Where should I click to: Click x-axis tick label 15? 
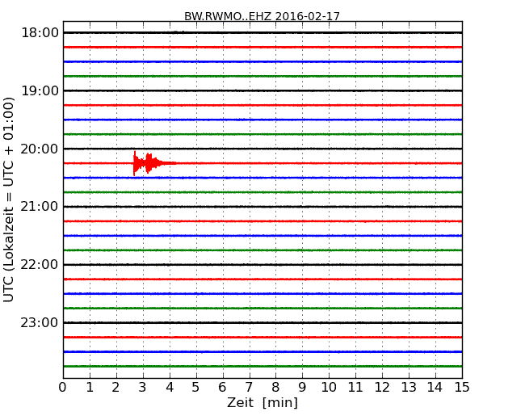point(462,387)
